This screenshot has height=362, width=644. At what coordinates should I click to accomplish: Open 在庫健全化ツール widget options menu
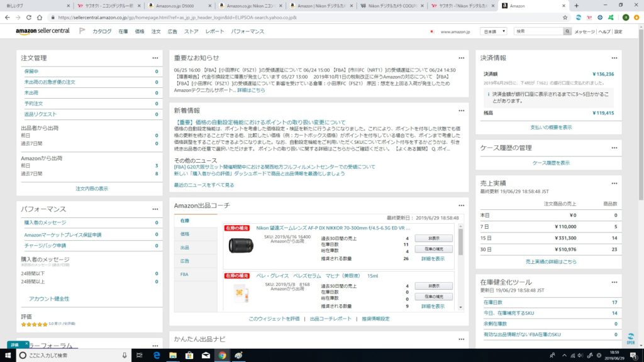pos(614,282)
